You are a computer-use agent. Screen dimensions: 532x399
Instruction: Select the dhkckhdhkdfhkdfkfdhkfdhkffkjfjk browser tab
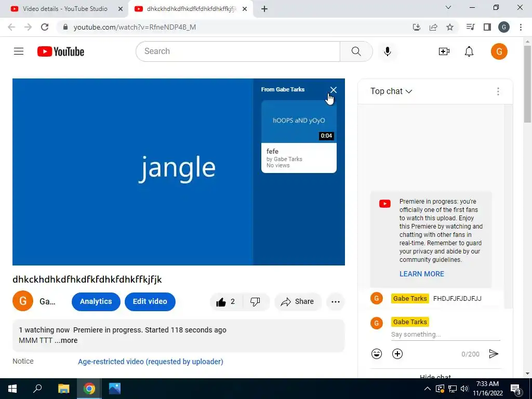click(x=191, y=9)
